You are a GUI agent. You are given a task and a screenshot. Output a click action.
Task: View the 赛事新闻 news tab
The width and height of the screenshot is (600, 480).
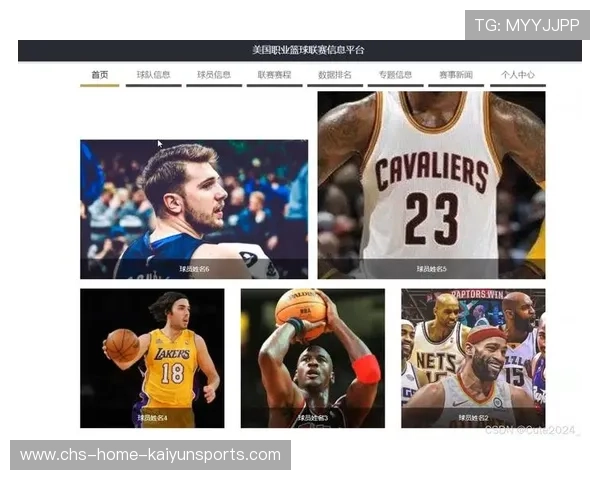(x=456, y=75)
